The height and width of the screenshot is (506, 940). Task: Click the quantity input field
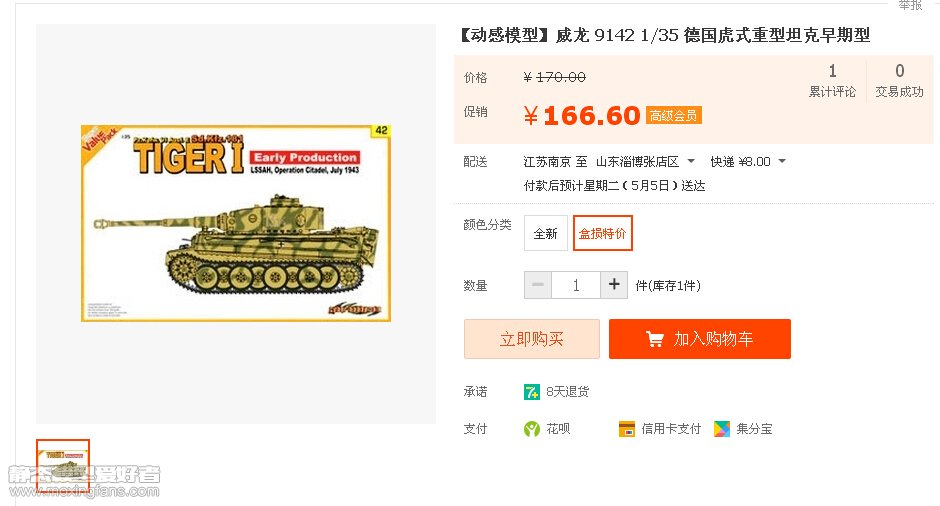pos(576,285)
